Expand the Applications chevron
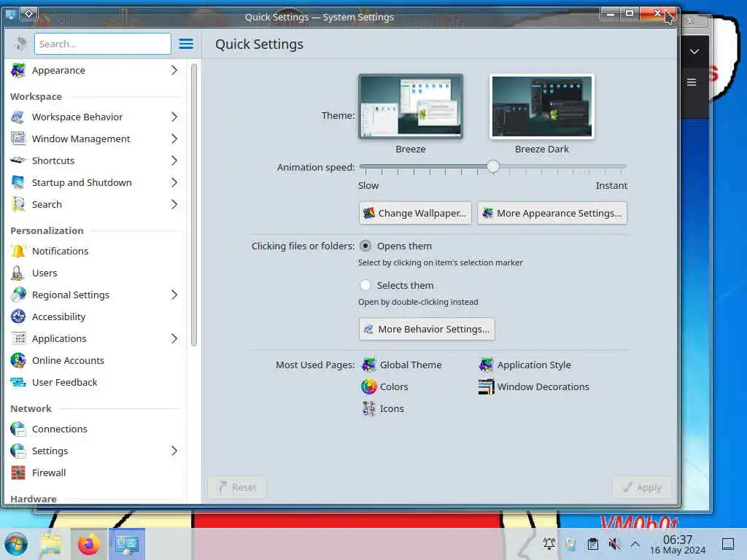The height and width of the screenshot is (560, 747). [174, 338]
